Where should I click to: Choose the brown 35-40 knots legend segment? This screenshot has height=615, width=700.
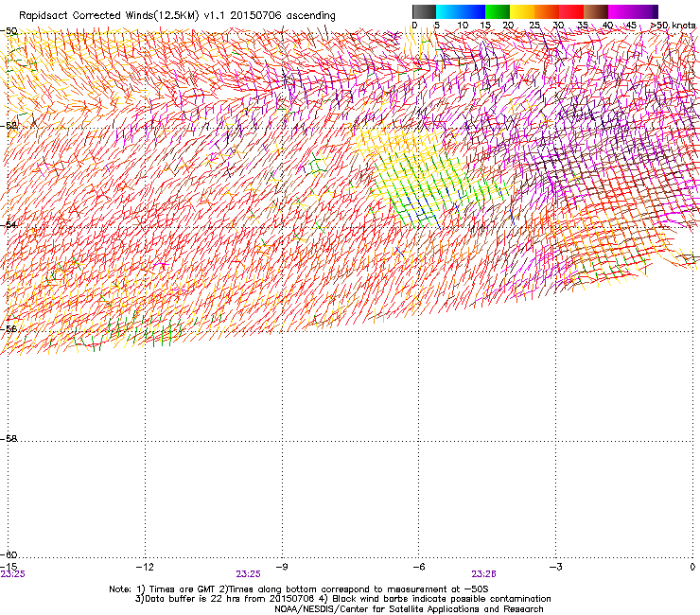[596, 11]
